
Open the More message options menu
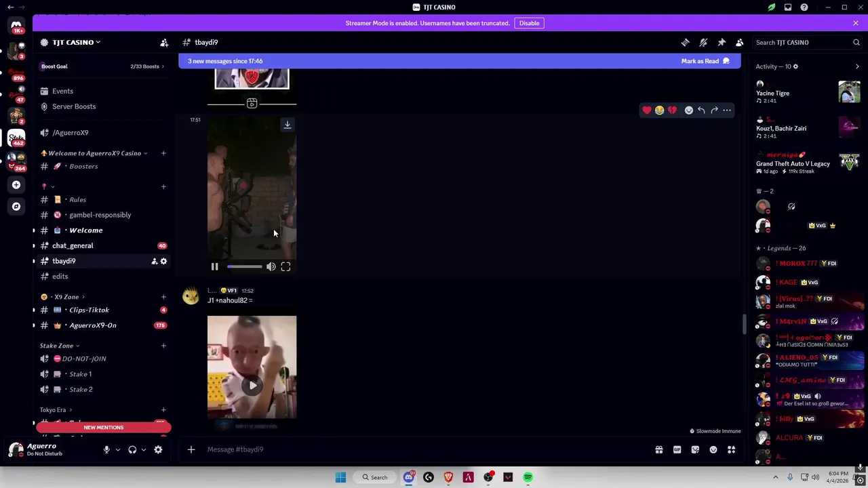pos(727,110)
